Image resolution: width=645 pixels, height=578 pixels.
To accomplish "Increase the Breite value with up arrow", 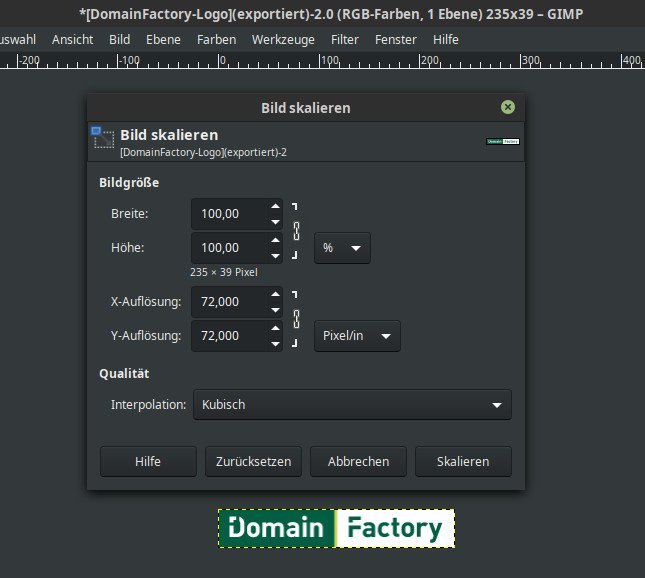I will point(276,206).
